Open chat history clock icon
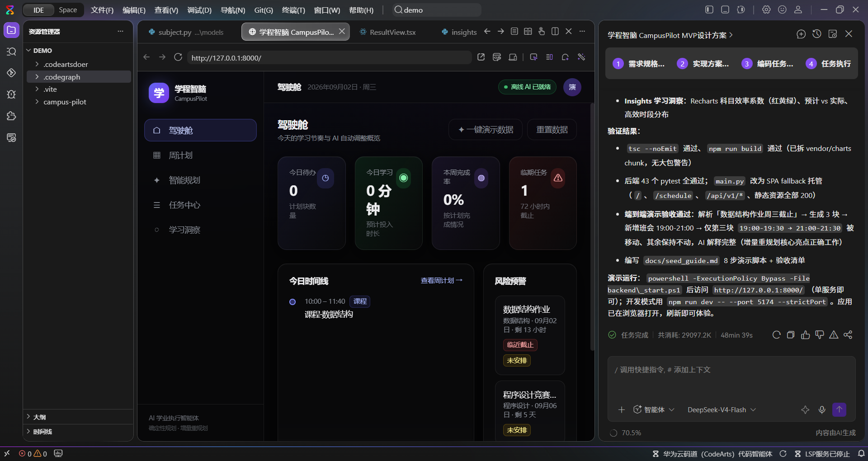This screenshot has height=461, width=868. click(x=817, y=34)
